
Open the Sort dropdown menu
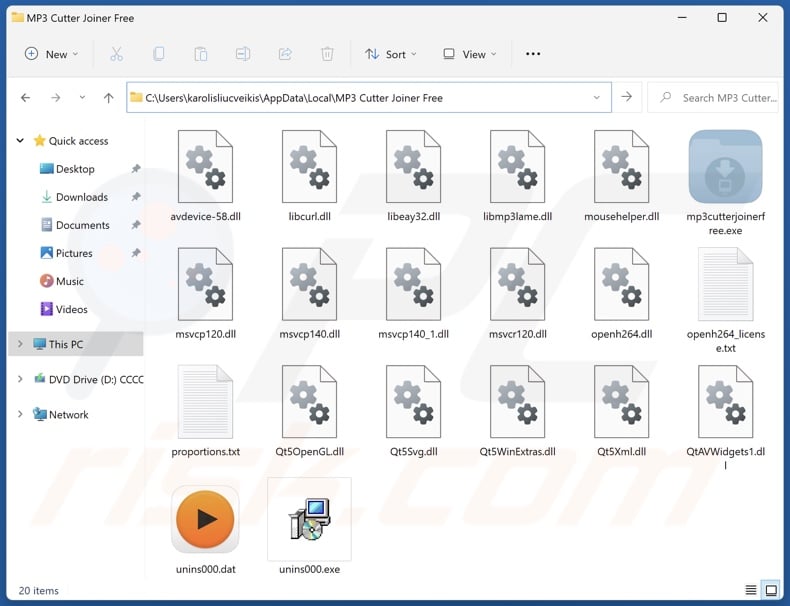[x=391, y=54]
